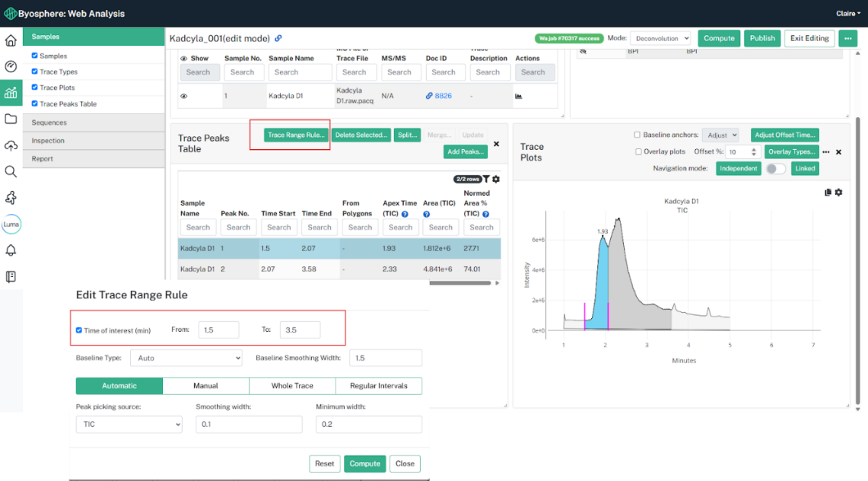Open the Mode Deconvolution dropdown
The image size is (868, 481).
click(660, 38)
